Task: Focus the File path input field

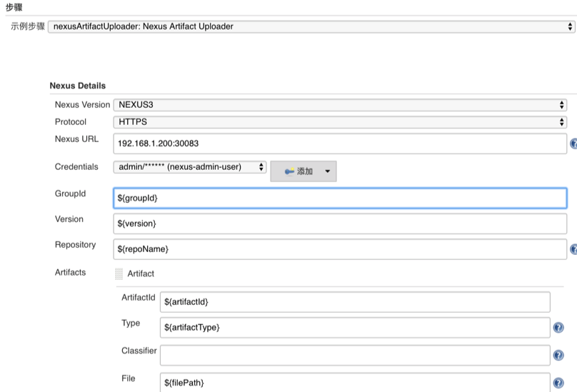Action: click(x=355, y=383)
